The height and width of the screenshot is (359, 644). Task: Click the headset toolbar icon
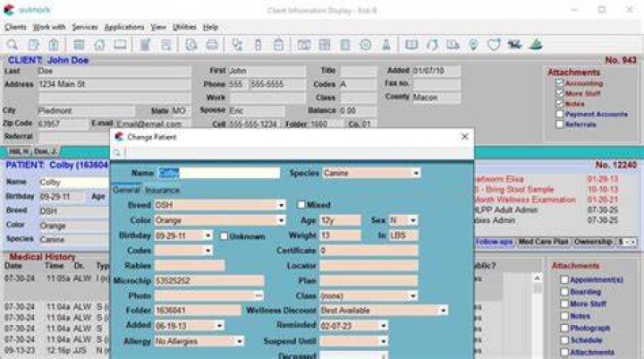(432, 45)
